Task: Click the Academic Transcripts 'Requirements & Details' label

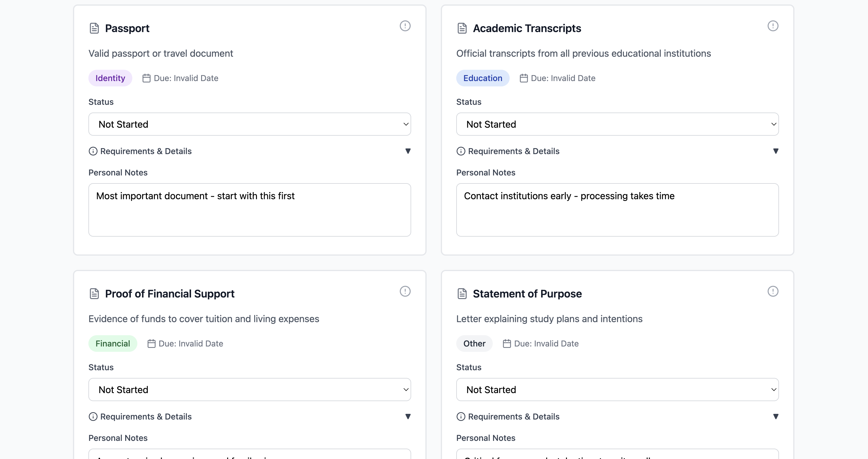Action: click(x=514, y=151)
